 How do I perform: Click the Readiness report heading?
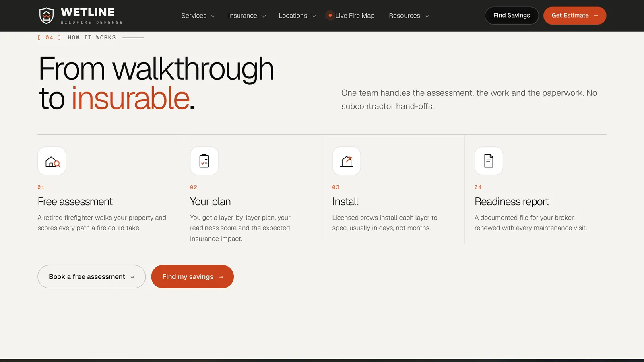pyautogui.click(x=512, y=202)
